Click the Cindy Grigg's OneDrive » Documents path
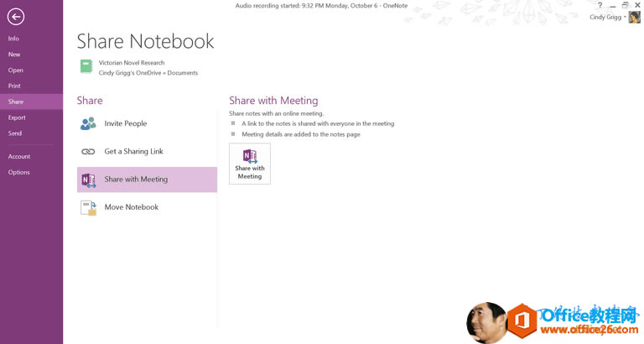644x344 pixels. [x=148, y=73]
